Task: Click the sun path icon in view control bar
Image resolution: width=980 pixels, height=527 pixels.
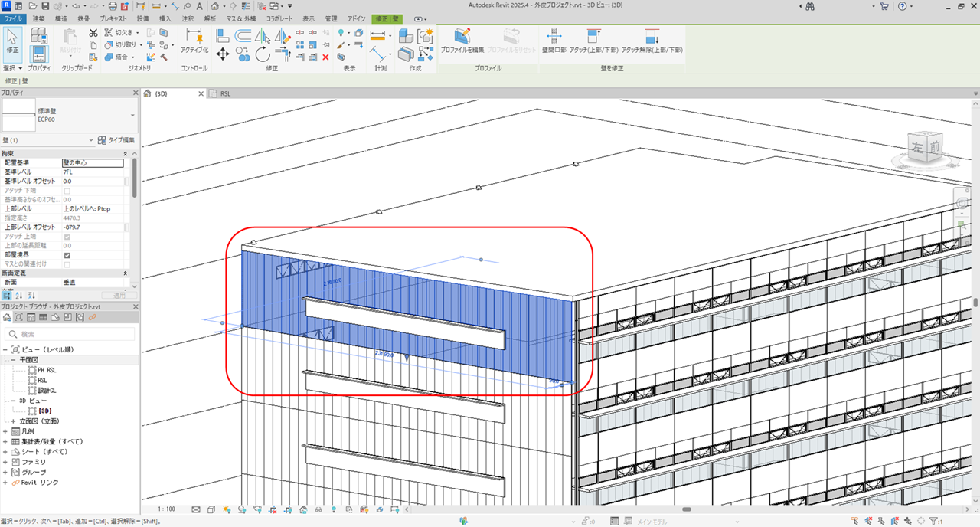Action: tap(226, 509)
